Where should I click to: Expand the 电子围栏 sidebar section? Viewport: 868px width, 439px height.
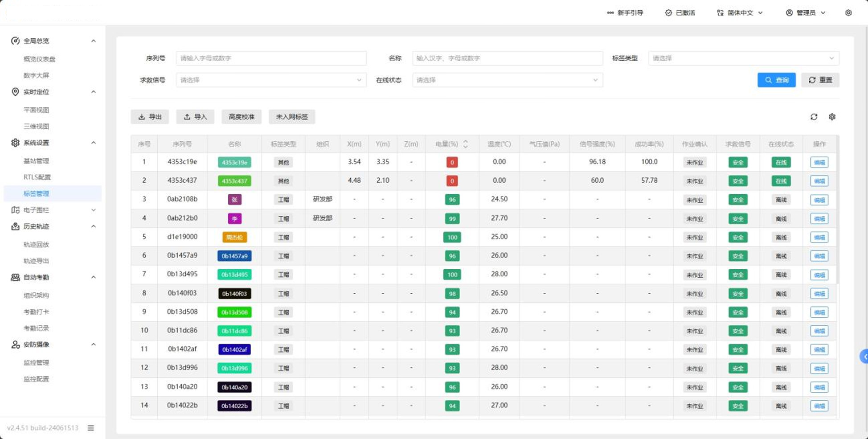[x=93, y=210]
